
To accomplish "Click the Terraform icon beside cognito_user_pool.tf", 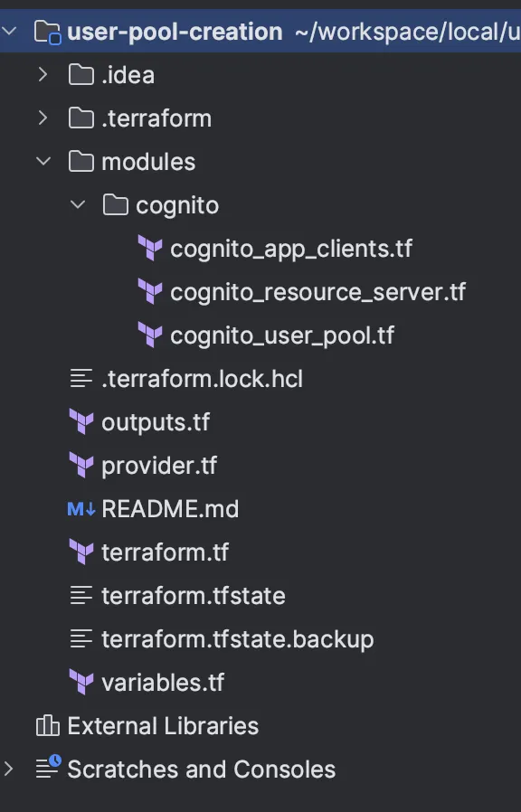I will coord(151,335).
